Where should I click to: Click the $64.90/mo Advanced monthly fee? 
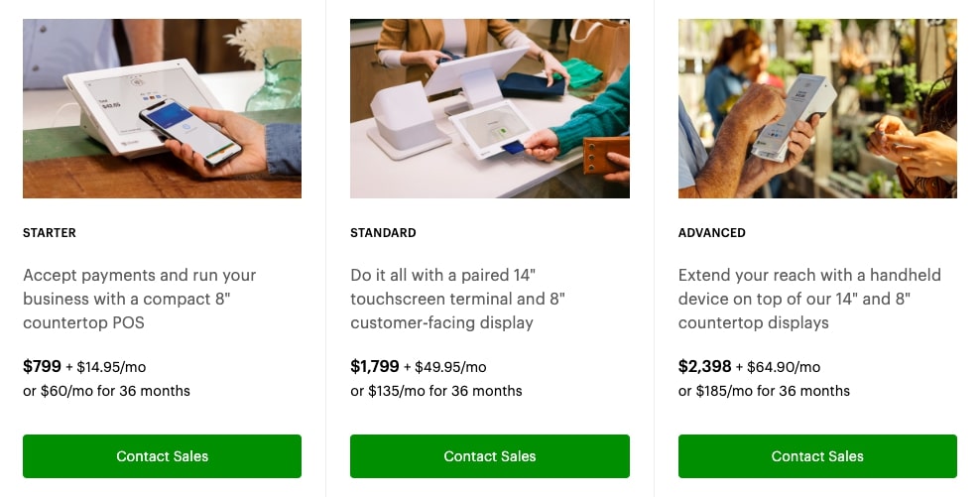tap(784, 367)
